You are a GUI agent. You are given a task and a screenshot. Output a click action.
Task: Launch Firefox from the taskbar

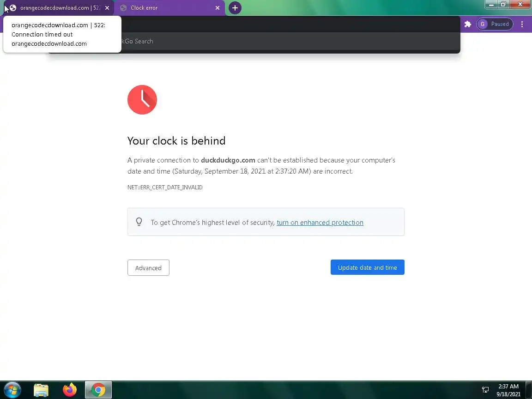click(70, 390)
